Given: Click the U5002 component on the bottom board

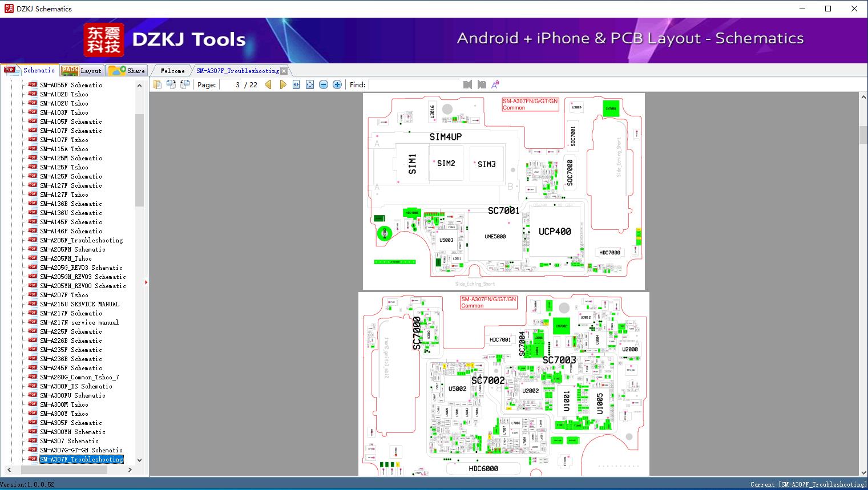Looking at the screenshot, I should 457,389.
